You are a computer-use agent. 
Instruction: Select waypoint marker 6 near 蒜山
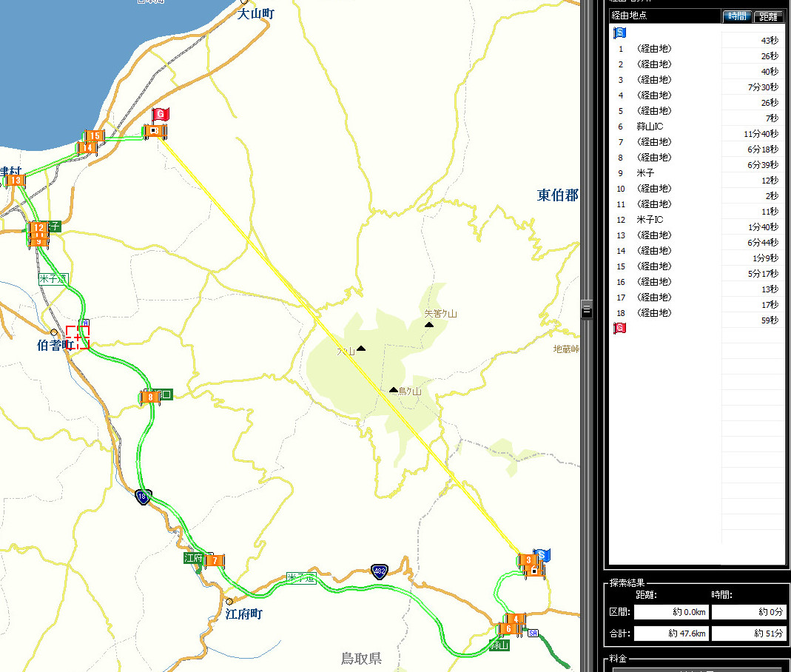tap(508, 628)
